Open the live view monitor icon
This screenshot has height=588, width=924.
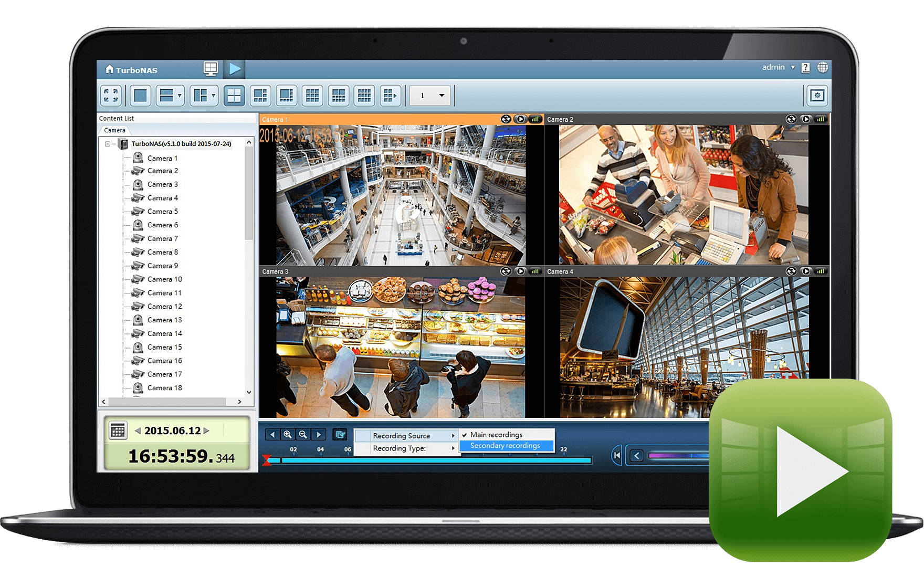click(x=211, y=69)
